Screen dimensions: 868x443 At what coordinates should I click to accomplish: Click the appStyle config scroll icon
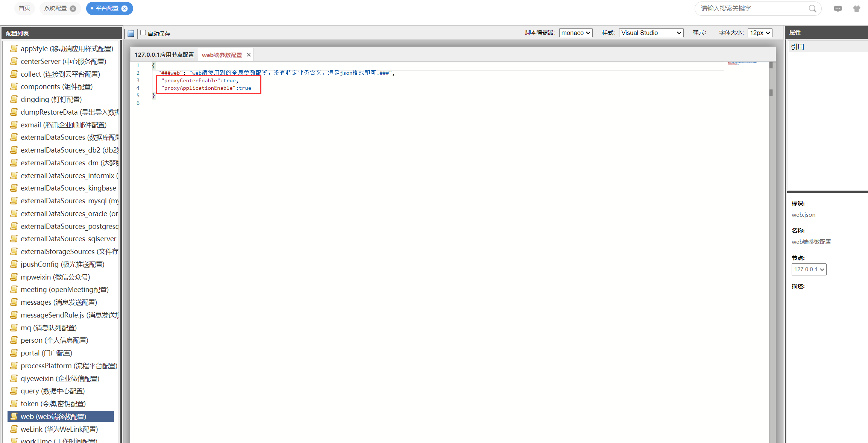pos(14,48)
